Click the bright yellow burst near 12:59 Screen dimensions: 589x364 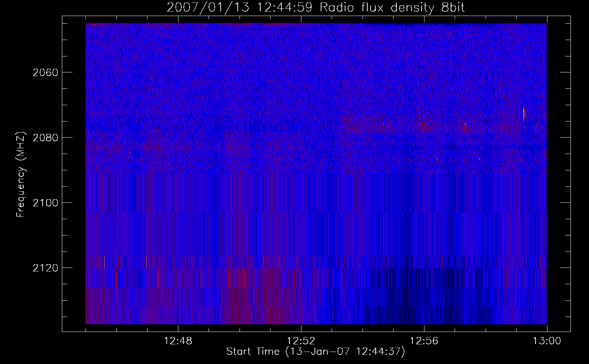pyautogui.click(x=524, y=113)
